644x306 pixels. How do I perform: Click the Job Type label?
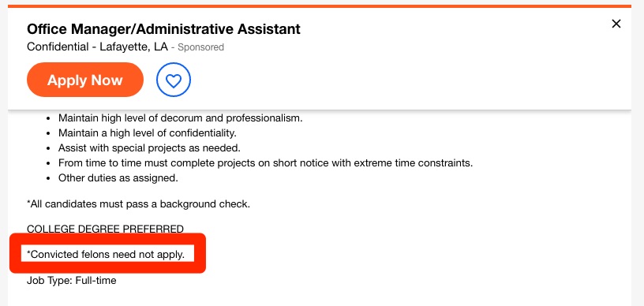(x=49, y=281)
